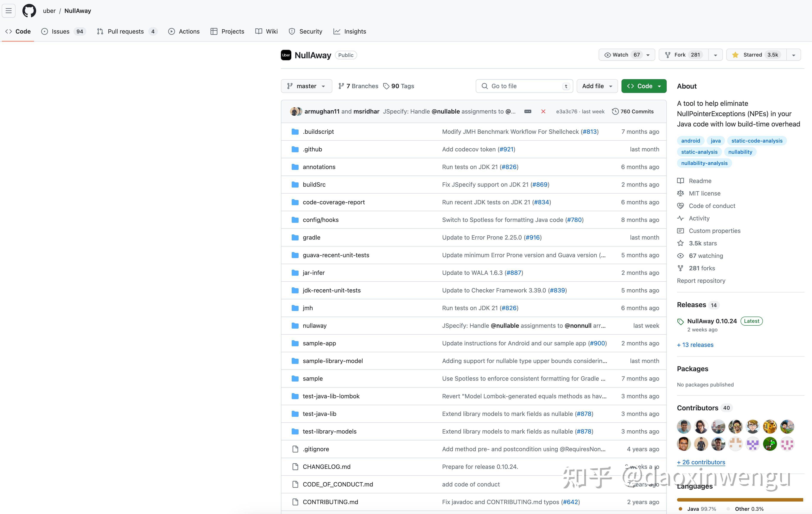Fork the repository
Viewport: 812px width, 514px height.
pos(683,55)
